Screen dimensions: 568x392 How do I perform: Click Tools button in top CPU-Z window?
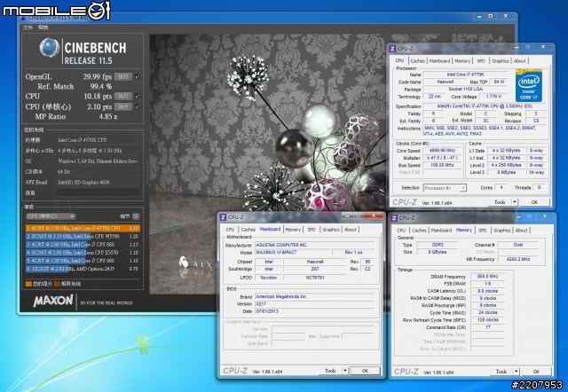[x=500, y=202]
